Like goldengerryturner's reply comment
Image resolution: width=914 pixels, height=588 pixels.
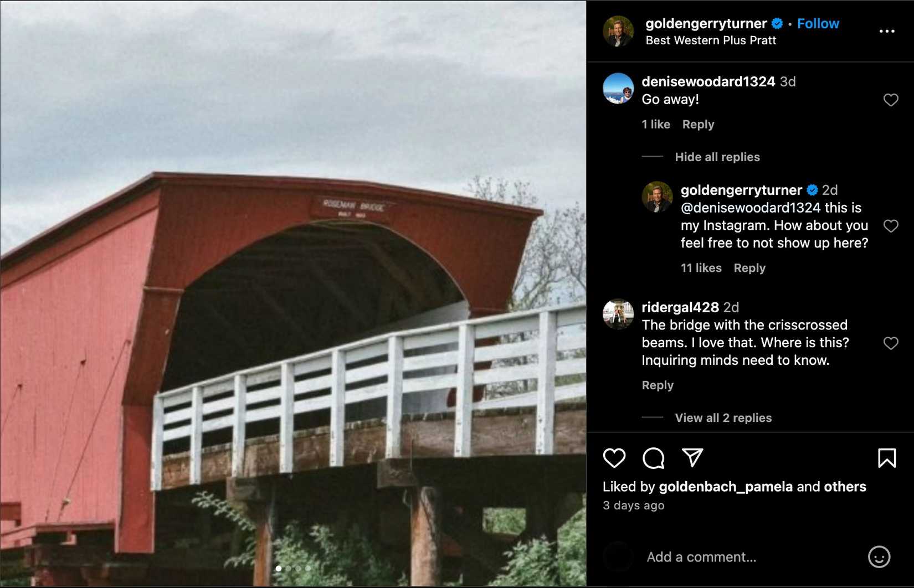[891, 226]
